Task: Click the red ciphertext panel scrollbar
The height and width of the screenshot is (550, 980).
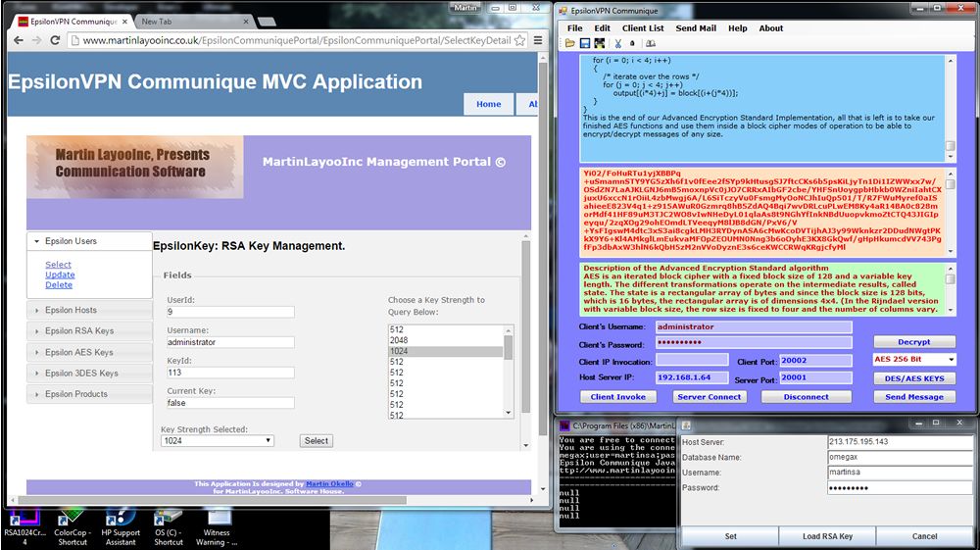Action: [951, 213]
